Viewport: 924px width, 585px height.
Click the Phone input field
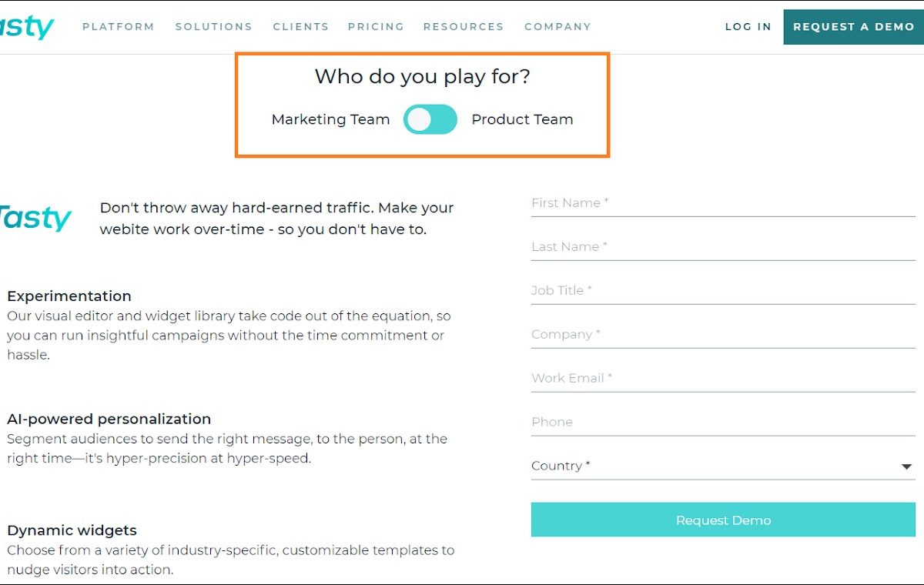point(722,423)
